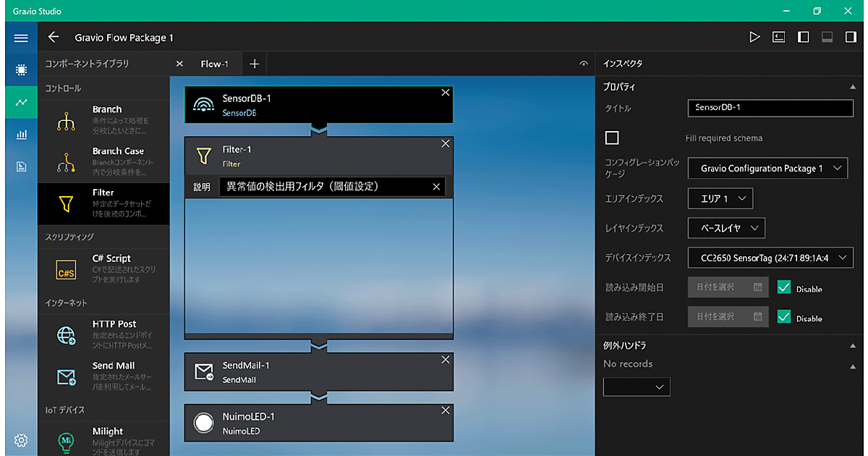The width and height of the screenshot is (868, 456).
Task: Select the Flow-1 tab
Action: [x=214, y=64]
